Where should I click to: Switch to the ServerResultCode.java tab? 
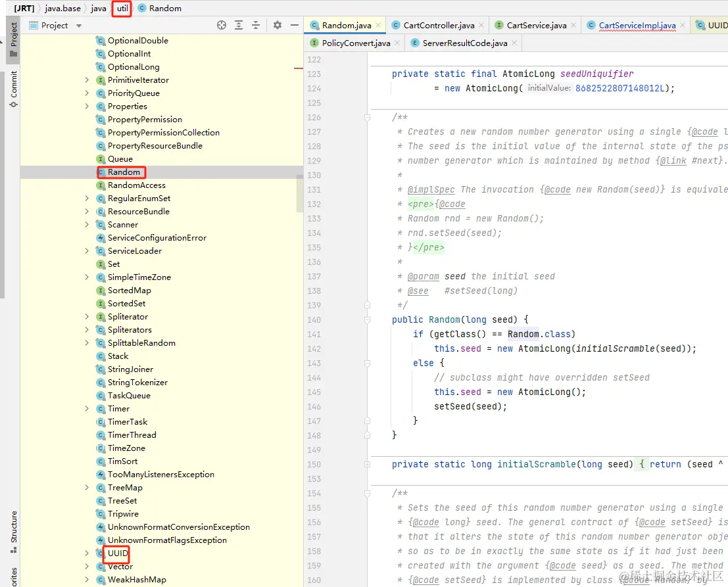pos(465,43)
